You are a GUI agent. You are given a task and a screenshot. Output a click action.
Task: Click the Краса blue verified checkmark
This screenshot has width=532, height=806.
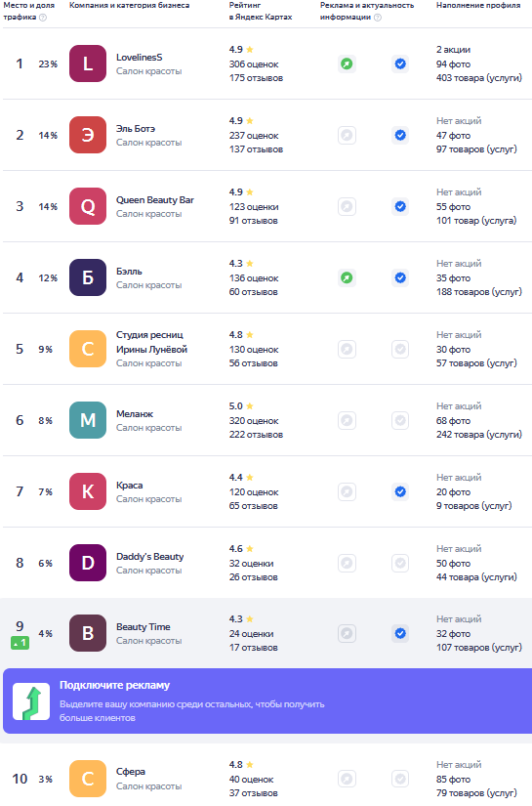(x=400, y=491)
